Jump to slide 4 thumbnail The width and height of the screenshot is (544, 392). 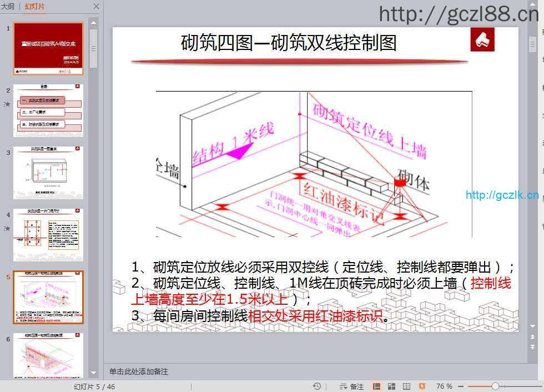(x=48, y=235)
